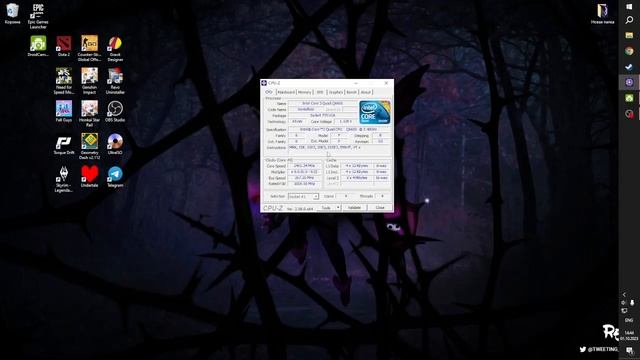Image resolution: width=640 pixels, height=360 pixels.
Task: Launch the Dota 2 shortcut
Action: coord(64,46)
